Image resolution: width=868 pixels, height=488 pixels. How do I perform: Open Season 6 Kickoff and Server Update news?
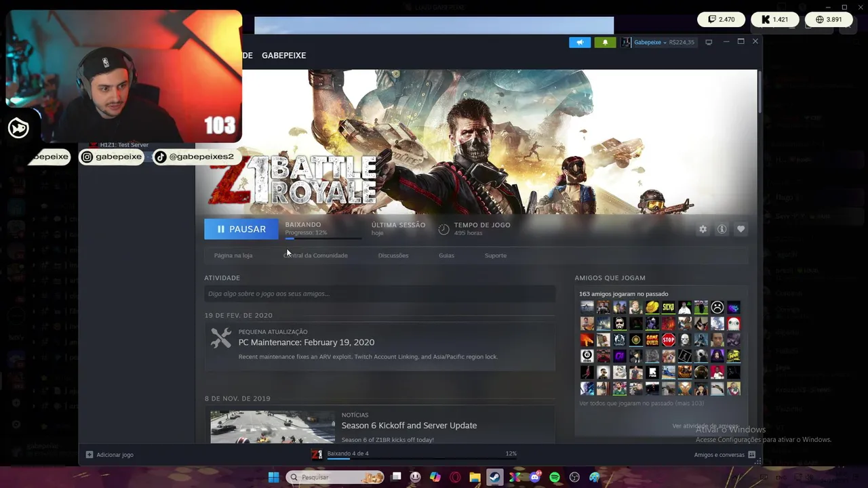point(409,426)
